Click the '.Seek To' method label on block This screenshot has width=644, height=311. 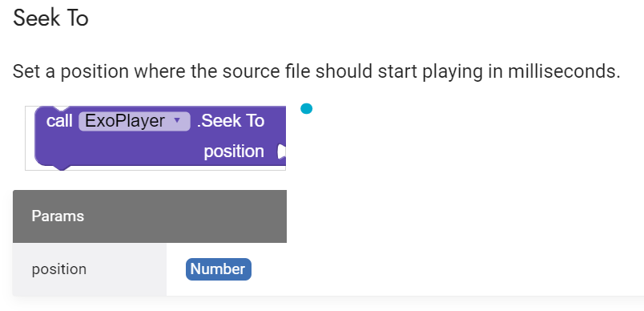coord(231,121)
